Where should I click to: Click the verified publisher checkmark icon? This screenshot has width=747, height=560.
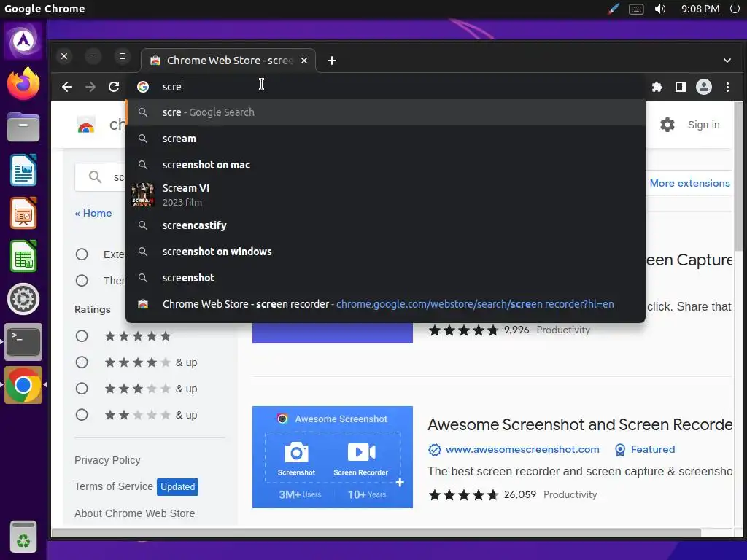pos(435,449)
